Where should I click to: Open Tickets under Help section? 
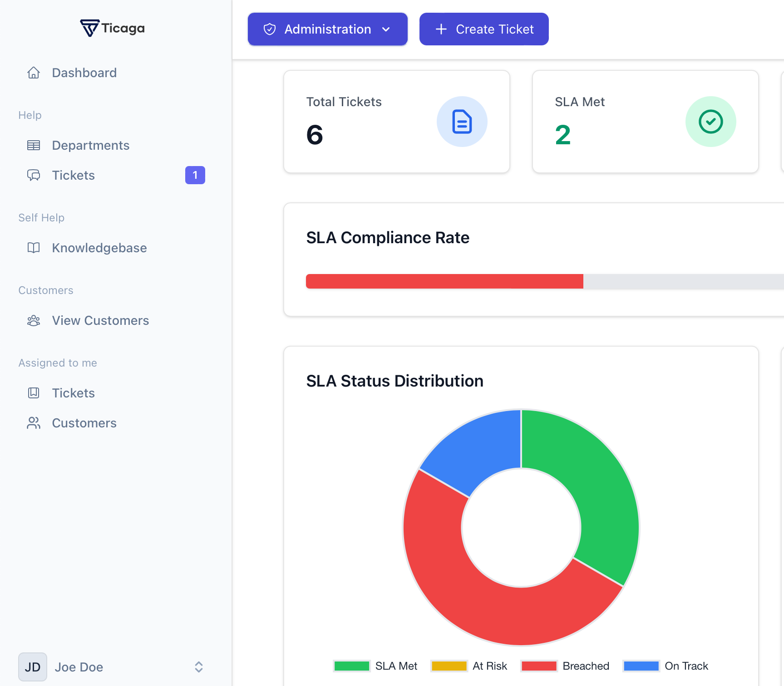click(x=74, y=175)
